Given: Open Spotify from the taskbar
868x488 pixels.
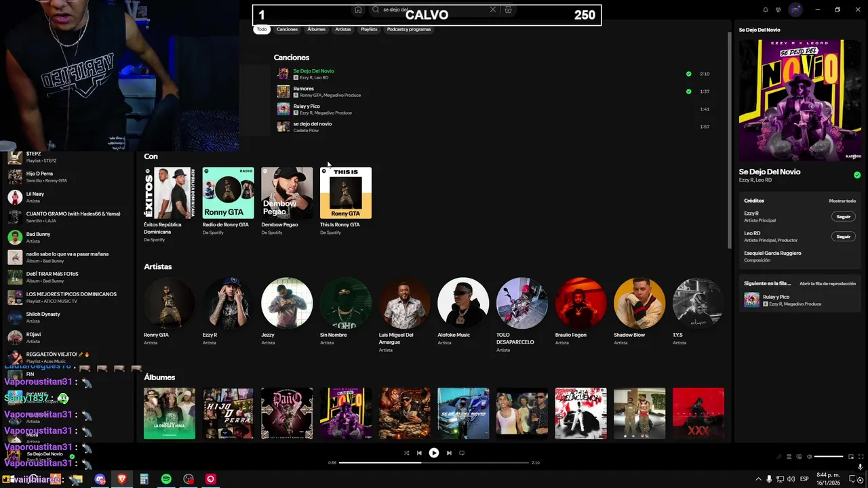Looking at the screenshot, I should [x=166, y=479].
